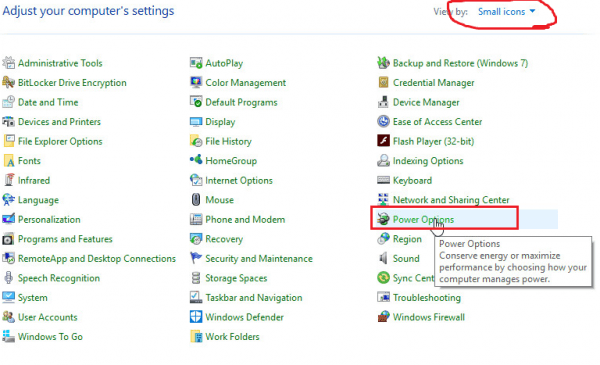The height and width of the screenshot is (365, 600).
Task: Click the Default Programs icon
Action: (196, 102)
